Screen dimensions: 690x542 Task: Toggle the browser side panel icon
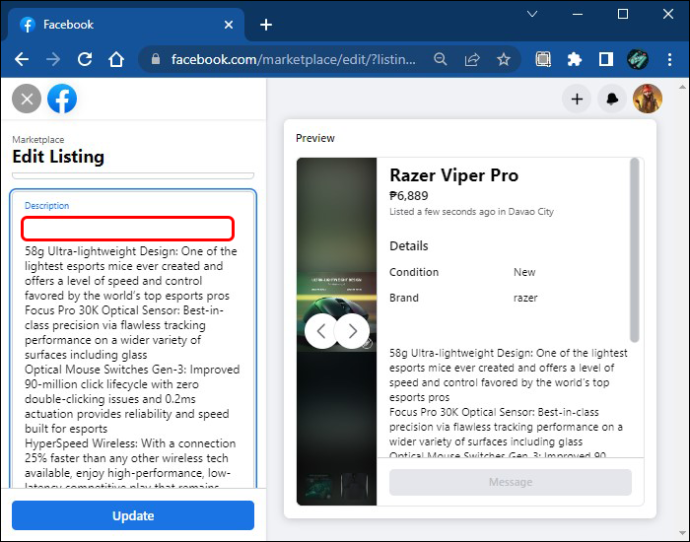click(x=606, y=59)
